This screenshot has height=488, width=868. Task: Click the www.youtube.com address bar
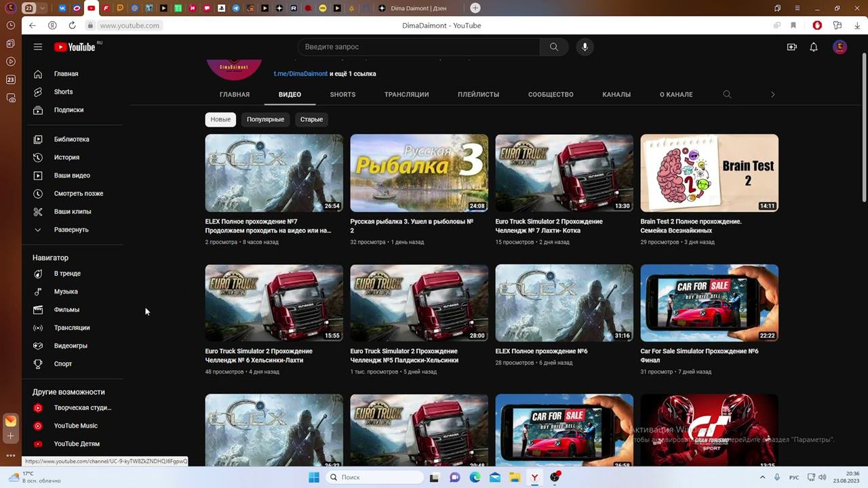[130, 26]
